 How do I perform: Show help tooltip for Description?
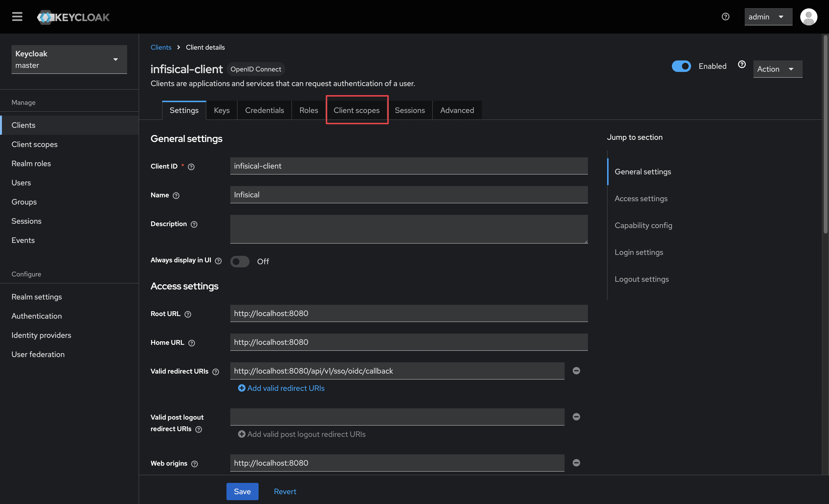[x=194, y=224]
